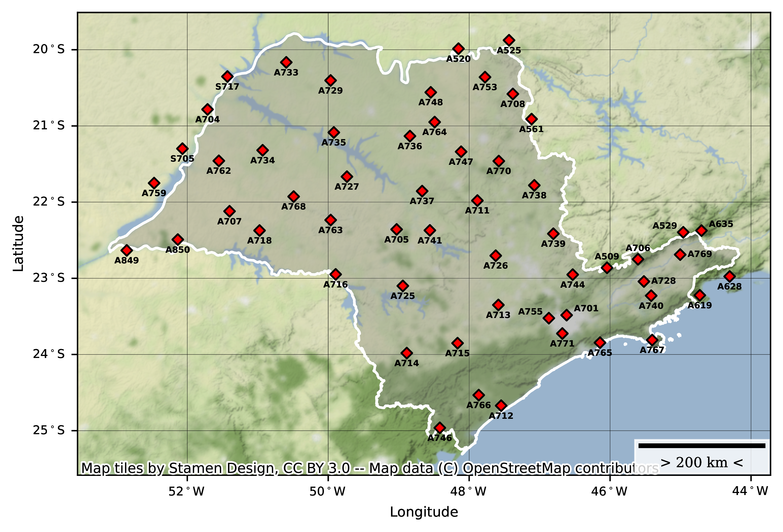Select the A716 station marker

pyautogui.click(x=335, y=274)
